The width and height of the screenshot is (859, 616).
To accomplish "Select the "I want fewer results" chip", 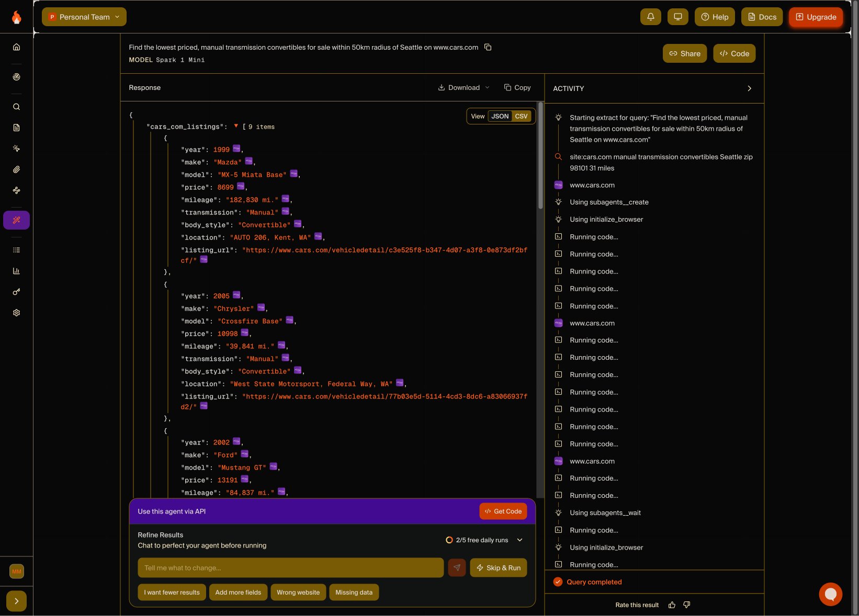I will (x=172, y=592).
